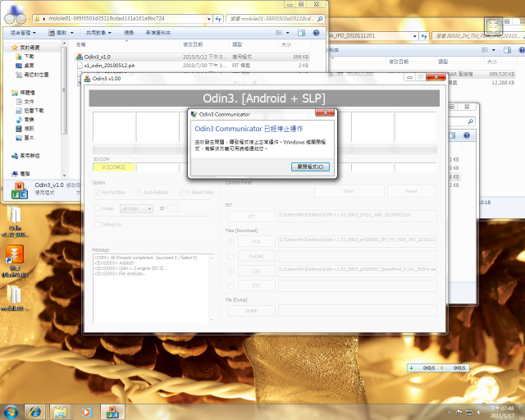The image size is (525, 420).
Task: Open Windows Explorer from taskbar
Action: 60,412
